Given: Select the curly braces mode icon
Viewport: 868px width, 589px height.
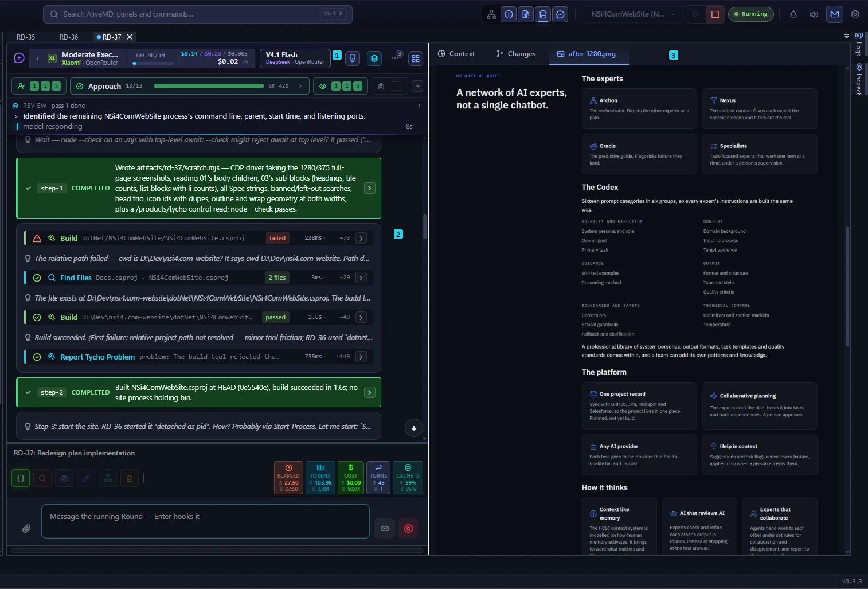Looking at the screenshot, I should (x=21, y=478).
